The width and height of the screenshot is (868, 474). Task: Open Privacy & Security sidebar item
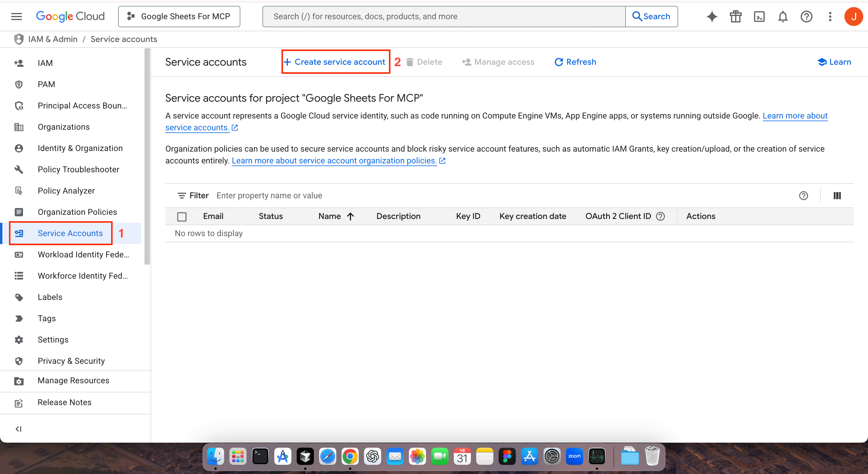(x=71, y=361)
